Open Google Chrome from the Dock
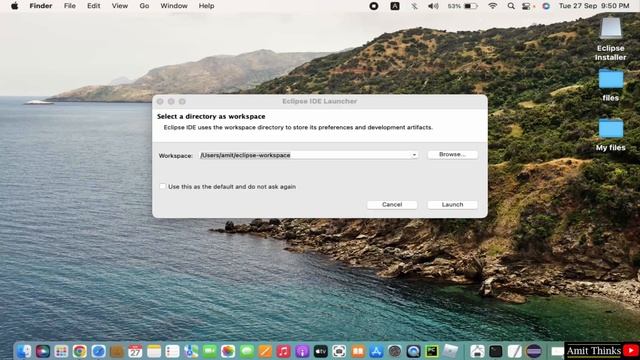 tap(80, 351)
